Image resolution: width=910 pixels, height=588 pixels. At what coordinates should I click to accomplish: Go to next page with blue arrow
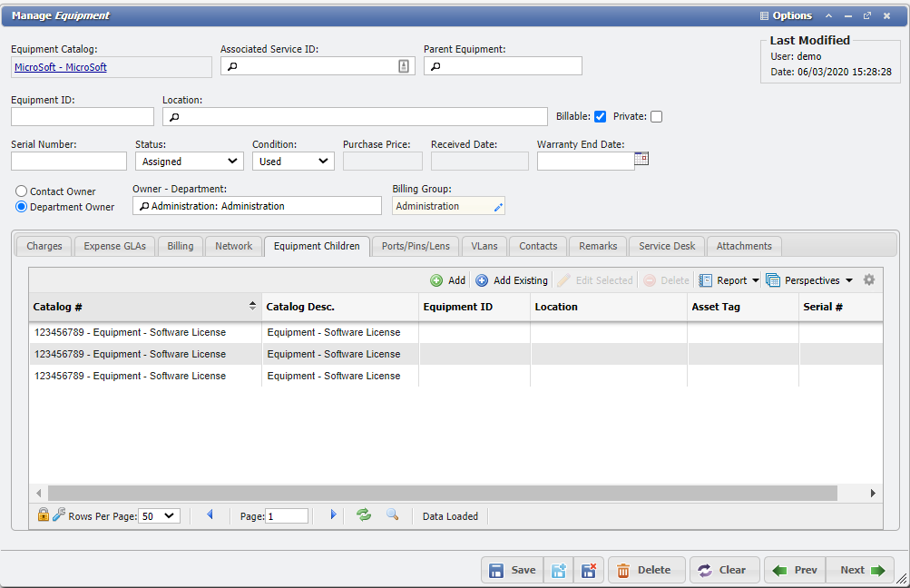tap(333, 514)
